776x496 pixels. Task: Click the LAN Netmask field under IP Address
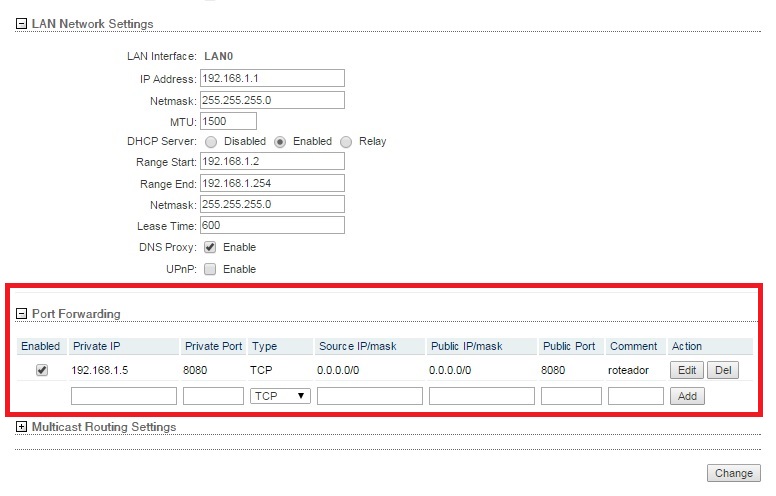(272, 100)
